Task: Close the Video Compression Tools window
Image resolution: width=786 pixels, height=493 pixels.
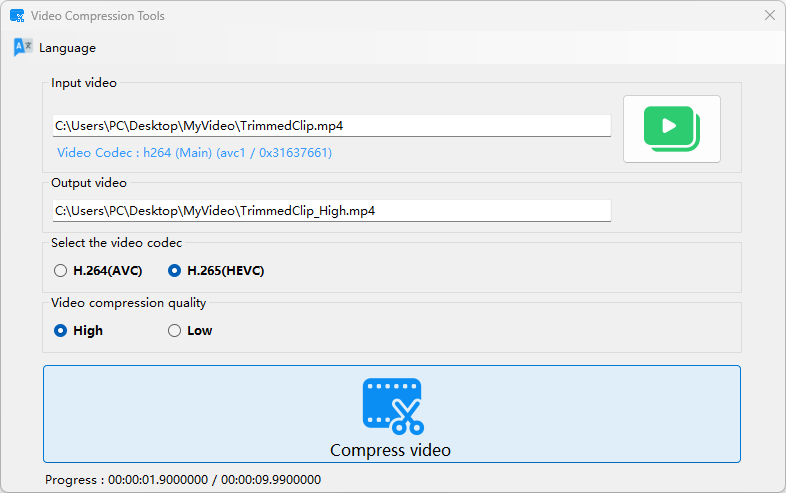Action: click(770, 16)
